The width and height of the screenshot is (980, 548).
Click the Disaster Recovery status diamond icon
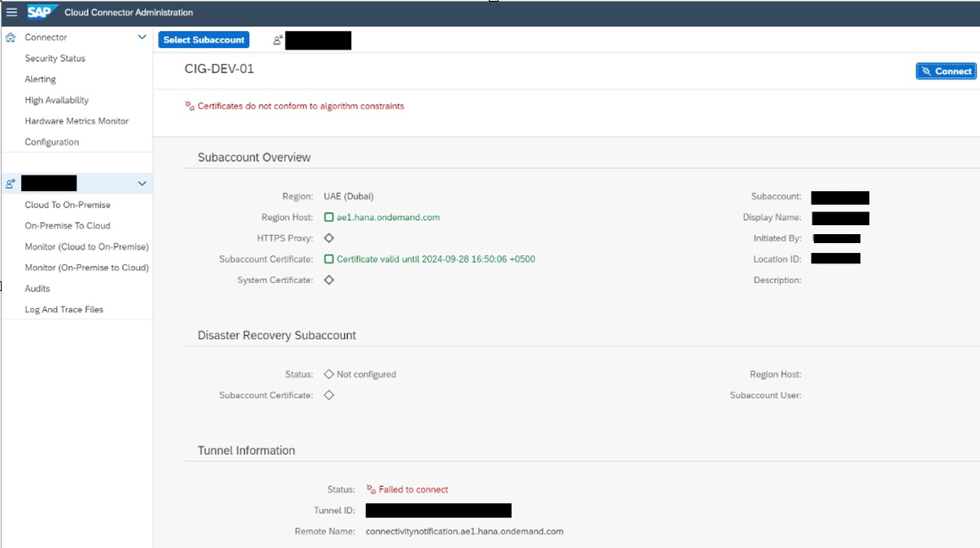329,375
